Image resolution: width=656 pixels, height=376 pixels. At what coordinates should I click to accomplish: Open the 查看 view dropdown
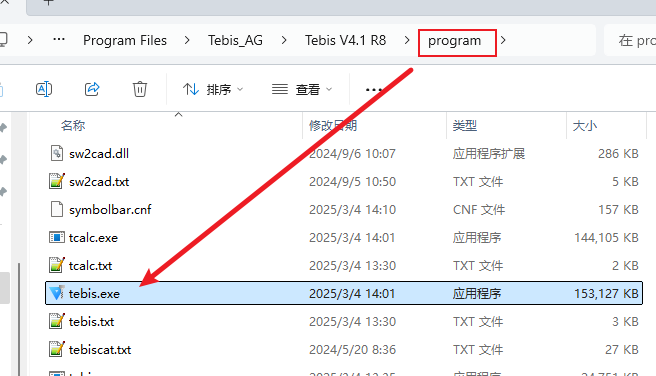pos(302,89)
